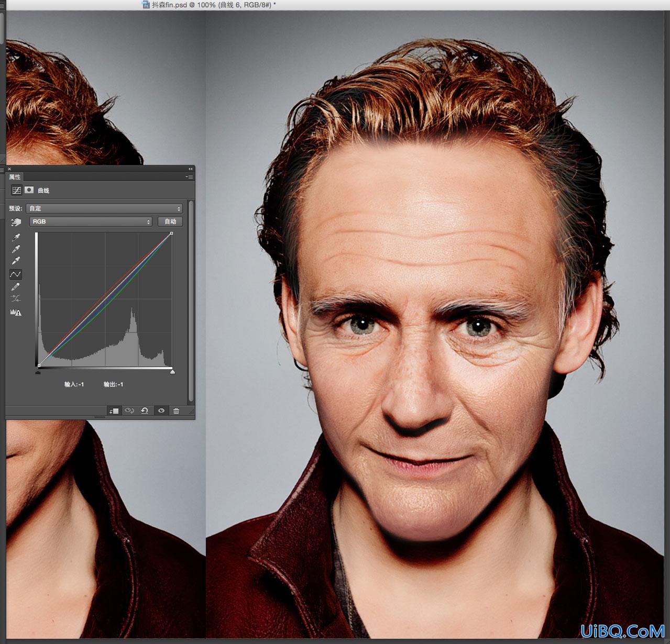Switch to the layer mask properties icon
The width and height of the screenshot is (670, 644).
point(29,190)
